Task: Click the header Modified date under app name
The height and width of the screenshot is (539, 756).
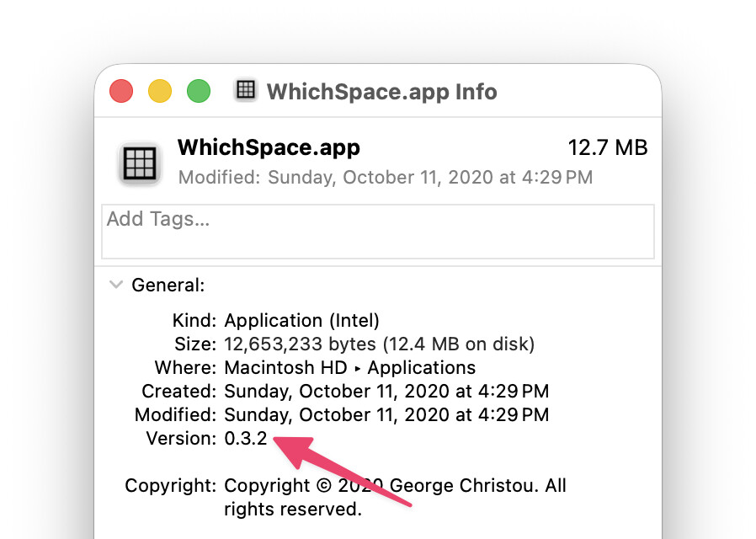Action: (385, 178)
